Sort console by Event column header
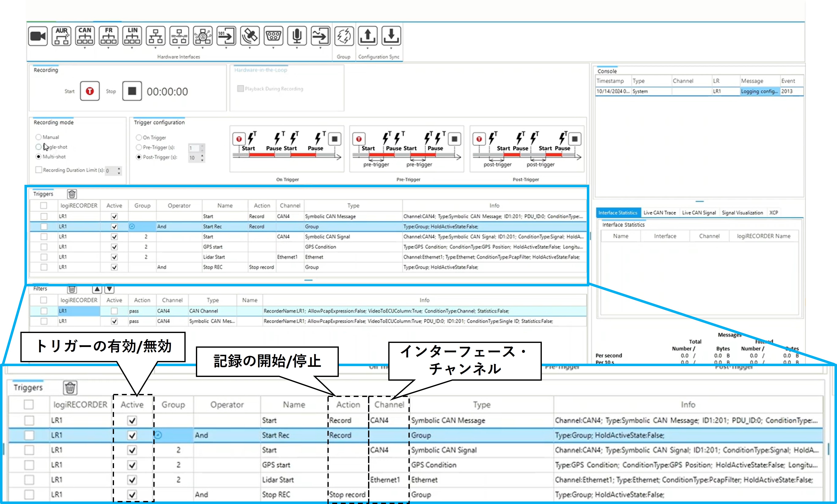The image size is (837, 504). tap(791, 81)
